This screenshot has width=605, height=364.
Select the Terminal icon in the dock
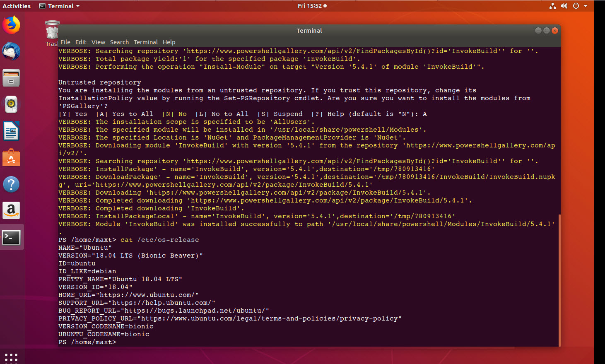click(11, 237)
